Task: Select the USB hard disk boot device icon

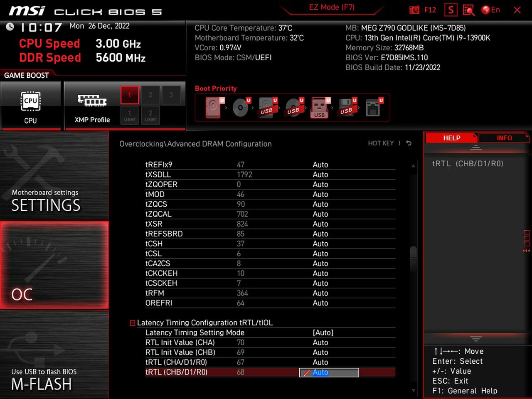Action: click(267, 107)
